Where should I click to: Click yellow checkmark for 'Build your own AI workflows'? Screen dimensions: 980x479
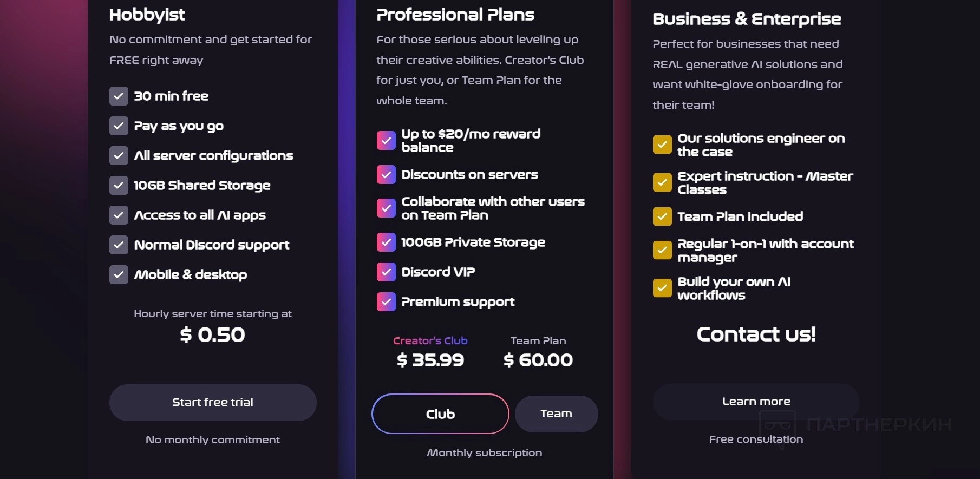(x=662, y=288)
